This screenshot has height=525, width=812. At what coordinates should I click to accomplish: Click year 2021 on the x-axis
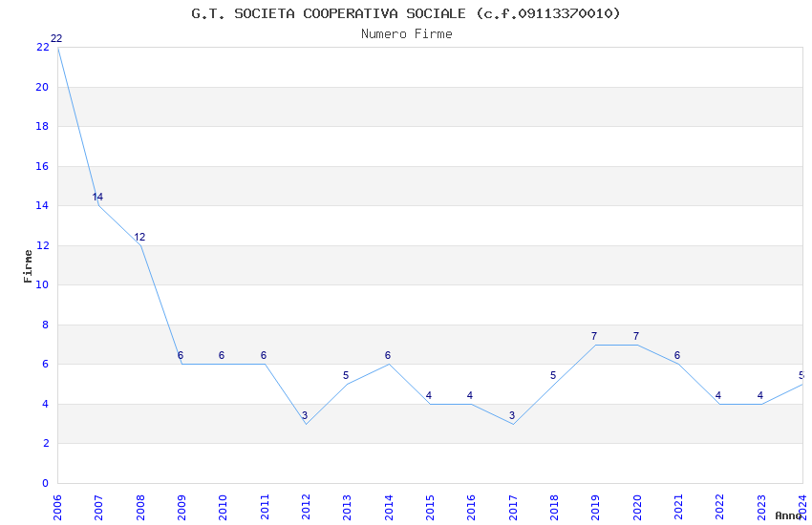(678, 508)
